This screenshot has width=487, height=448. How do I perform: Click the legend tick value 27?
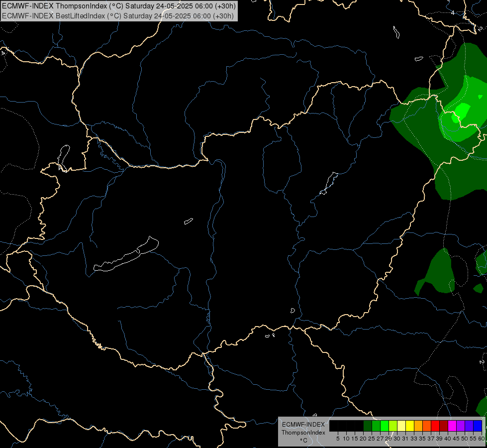(x=380, y=439)
